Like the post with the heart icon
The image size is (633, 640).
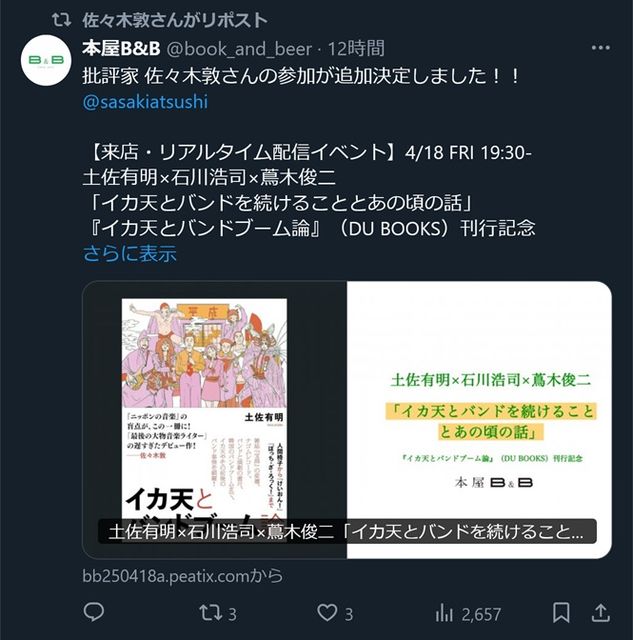point(327,613)
